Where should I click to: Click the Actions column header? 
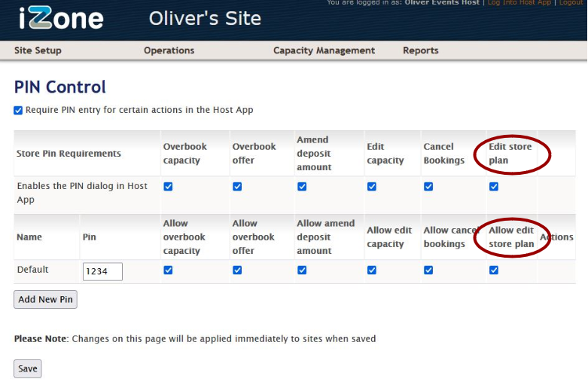pyautogui.click(x=556, y=237)
